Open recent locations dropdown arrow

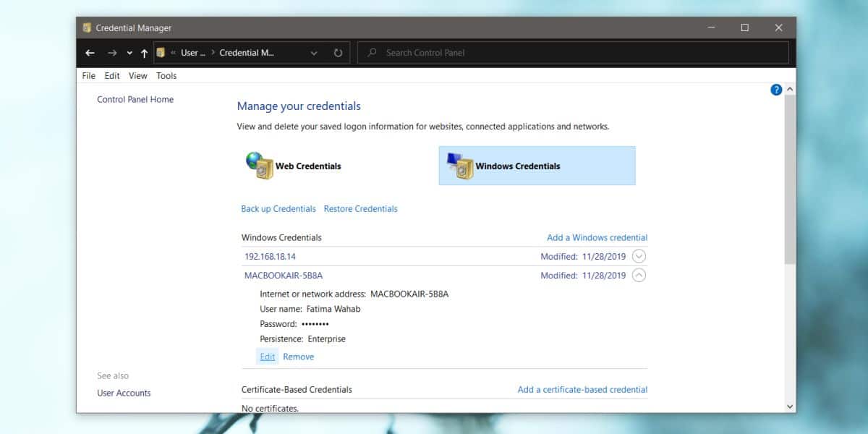[x=129, y=53]
